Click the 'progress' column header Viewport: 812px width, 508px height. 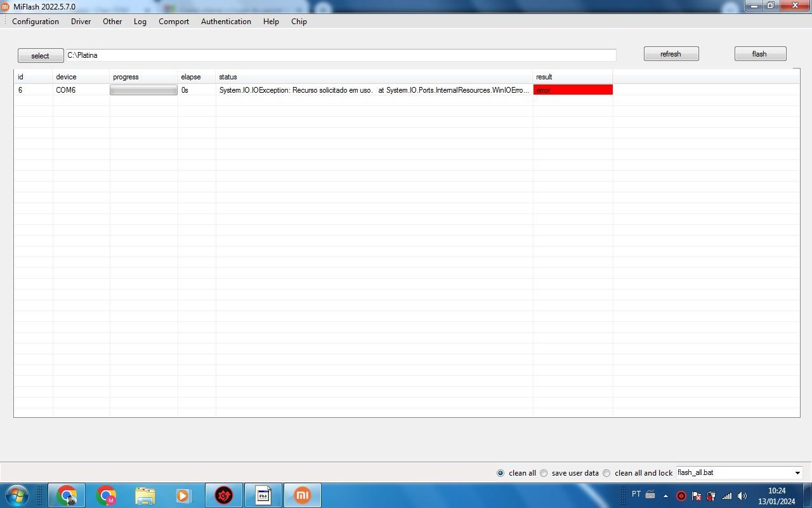tap(144, 77)
